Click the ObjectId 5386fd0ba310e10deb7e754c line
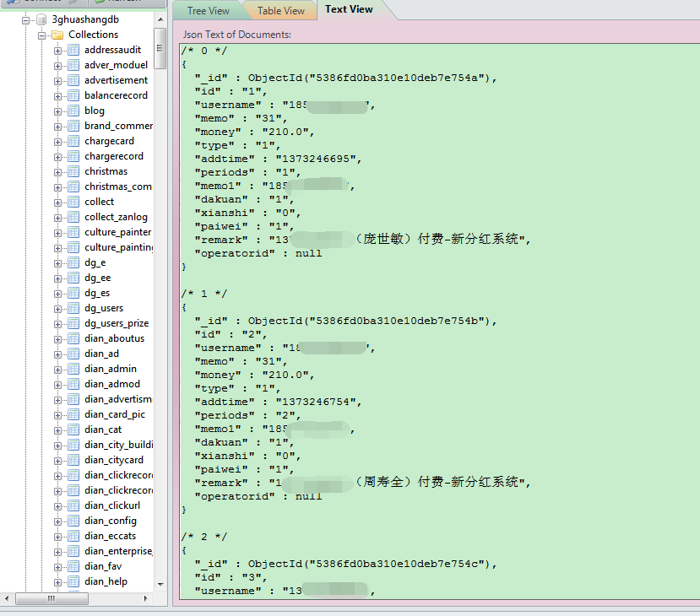Viewport: 700px width, 616px height. [345, 565]
